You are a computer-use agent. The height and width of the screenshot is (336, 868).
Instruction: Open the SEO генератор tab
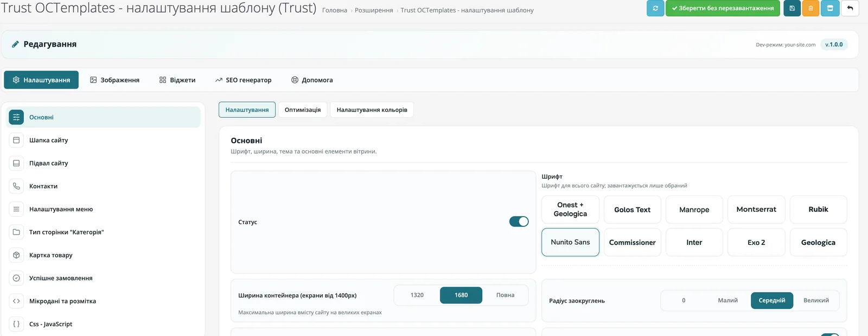pos(243,80)
